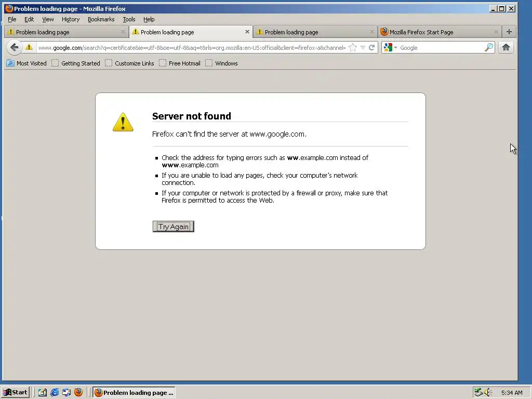Open the Customize Links bookmark
This screenshot has width=532, height=399.
(x=129, y=63)
